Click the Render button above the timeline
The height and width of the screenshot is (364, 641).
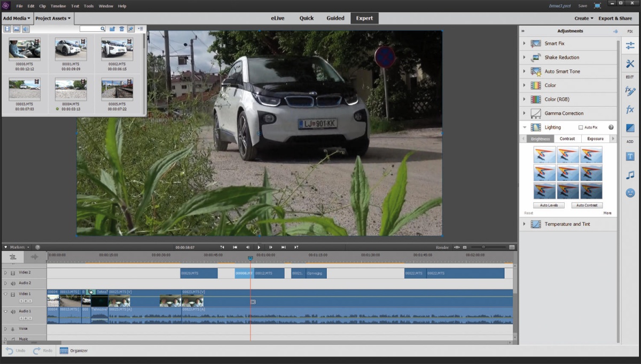point(442,247)
